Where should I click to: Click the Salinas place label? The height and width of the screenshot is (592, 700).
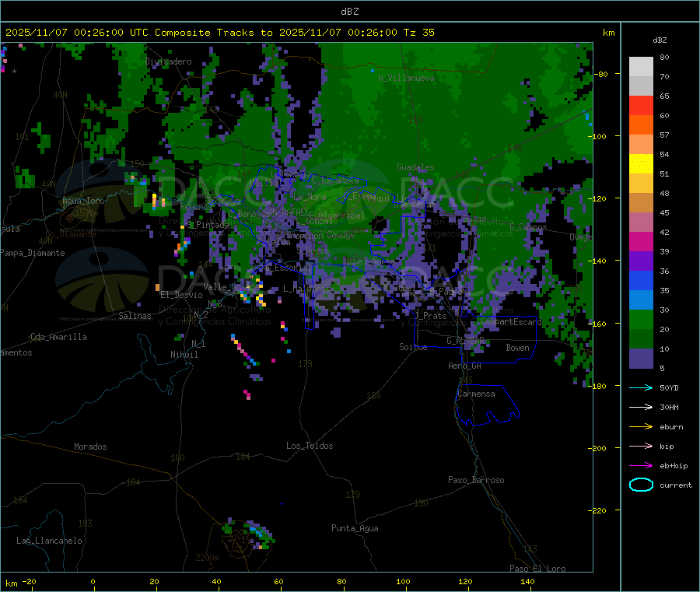(x=135, y=316)
